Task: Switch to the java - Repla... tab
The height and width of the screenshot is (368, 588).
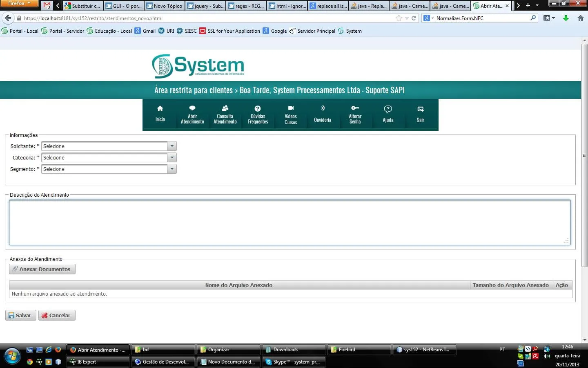Action: point(368,6)
